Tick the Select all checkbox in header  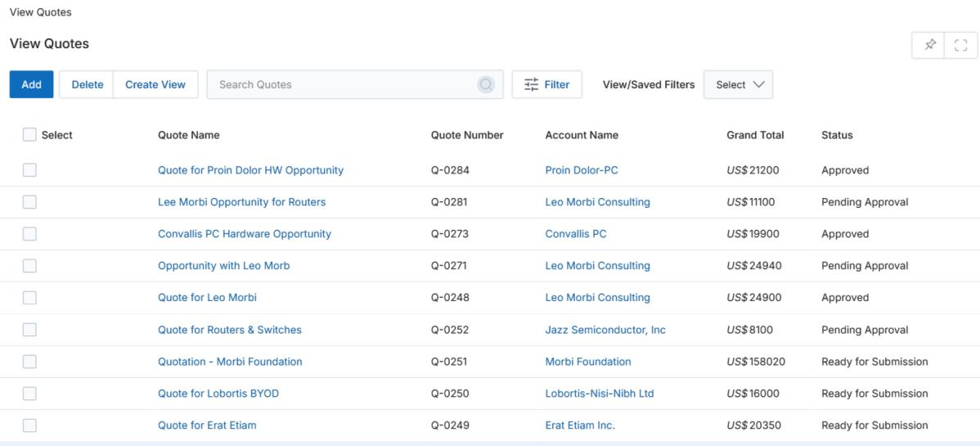pos(29,134)
